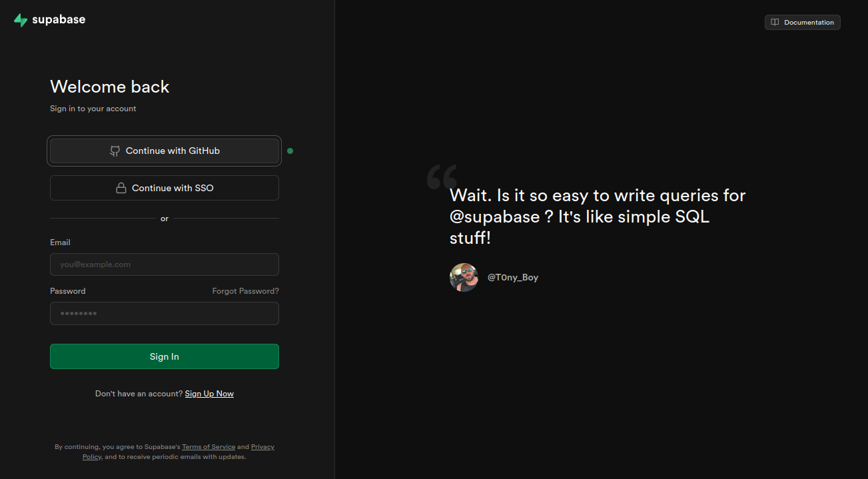Continue with GitHub sign-in

(x=165, y=151)
